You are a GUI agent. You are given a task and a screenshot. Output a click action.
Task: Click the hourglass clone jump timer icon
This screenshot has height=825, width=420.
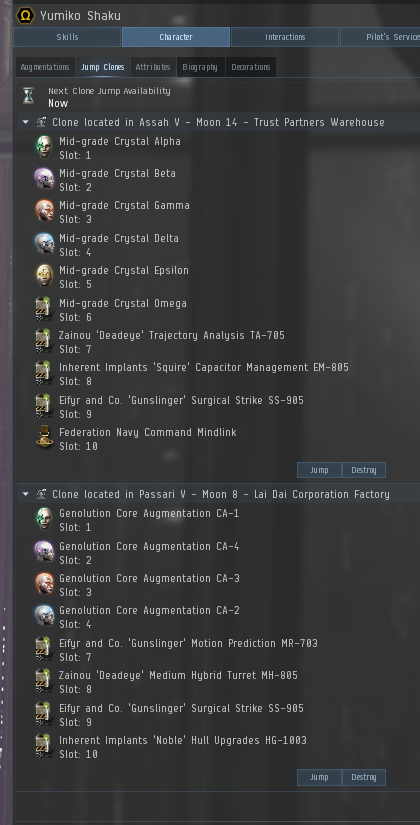[28, 96]
